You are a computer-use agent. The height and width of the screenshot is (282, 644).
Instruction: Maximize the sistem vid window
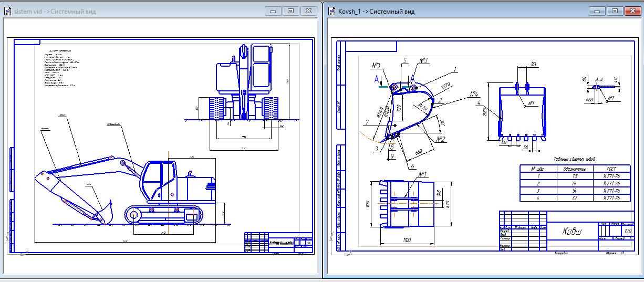(x=290, y=11)
